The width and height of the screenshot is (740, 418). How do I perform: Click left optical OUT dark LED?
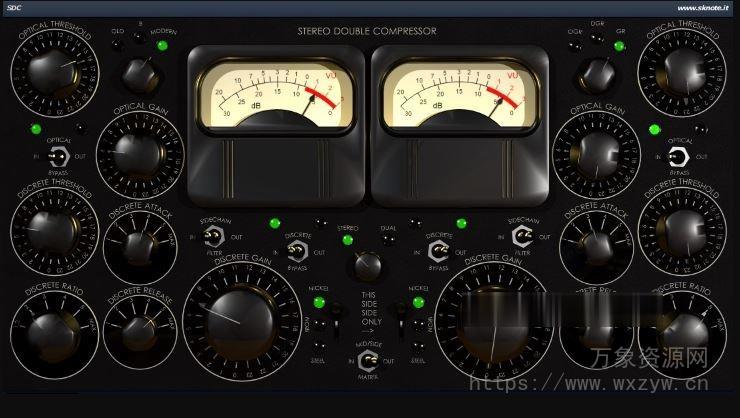[x=80, y=128]
